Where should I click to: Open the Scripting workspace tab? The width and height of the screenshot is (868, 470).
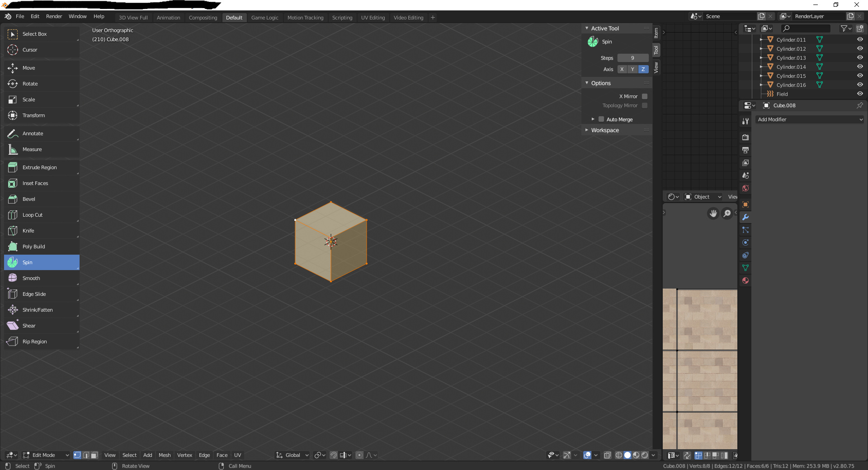(342, 18)
